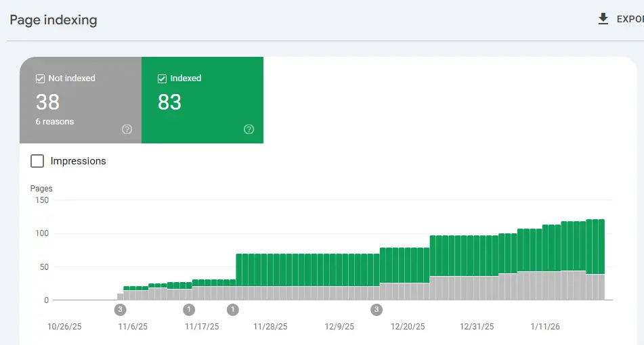Click the 10/26/25 date label
The image size is (644, 345).
tap(64, 327)
